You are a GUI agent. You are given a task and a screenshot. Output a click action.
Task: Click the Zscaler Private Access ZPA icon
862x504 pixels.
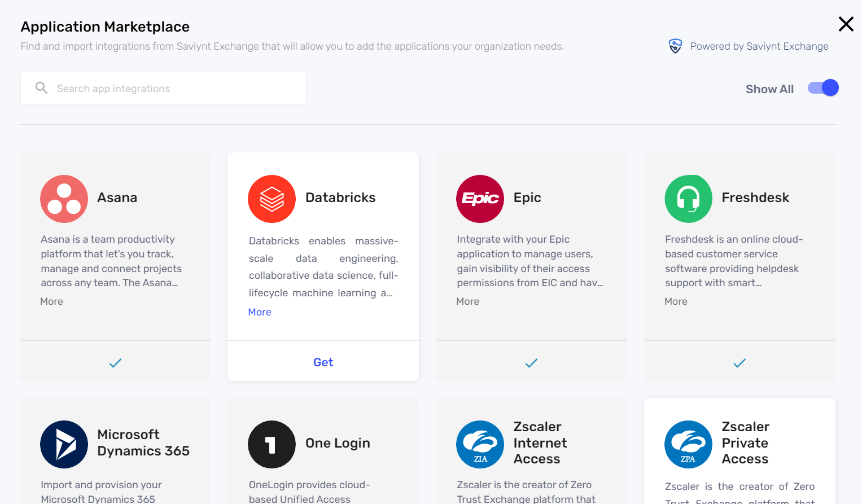click(688, 444)
